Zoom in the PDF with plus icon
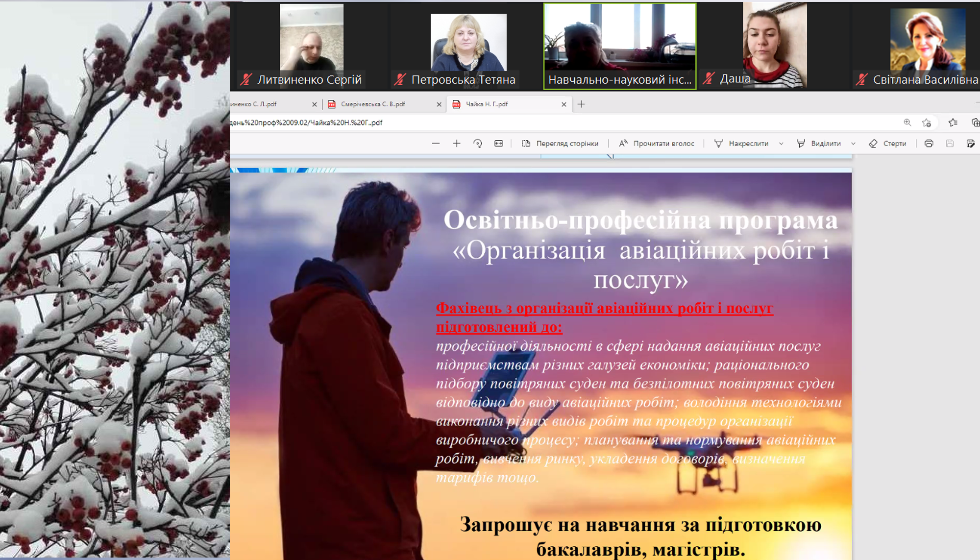The width and height of the screenshot is (980, 560). click(457, 144)
